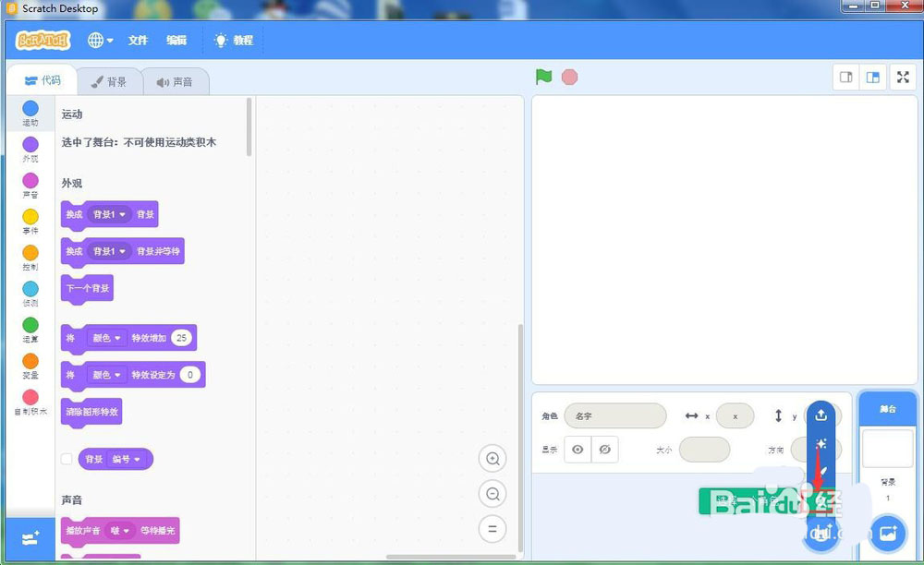
Task: Start the project with the green flag
Action: 543,78
